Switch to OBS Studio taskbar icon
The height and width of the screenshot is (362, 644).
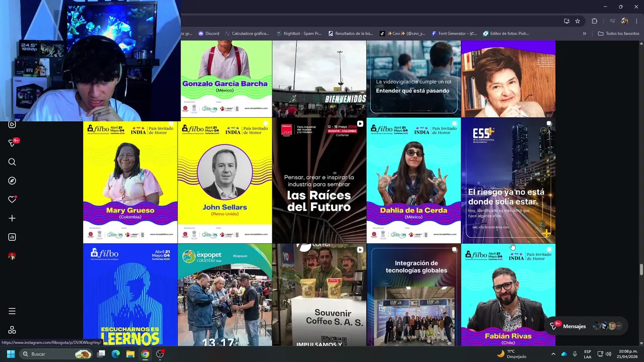(160, 354)
